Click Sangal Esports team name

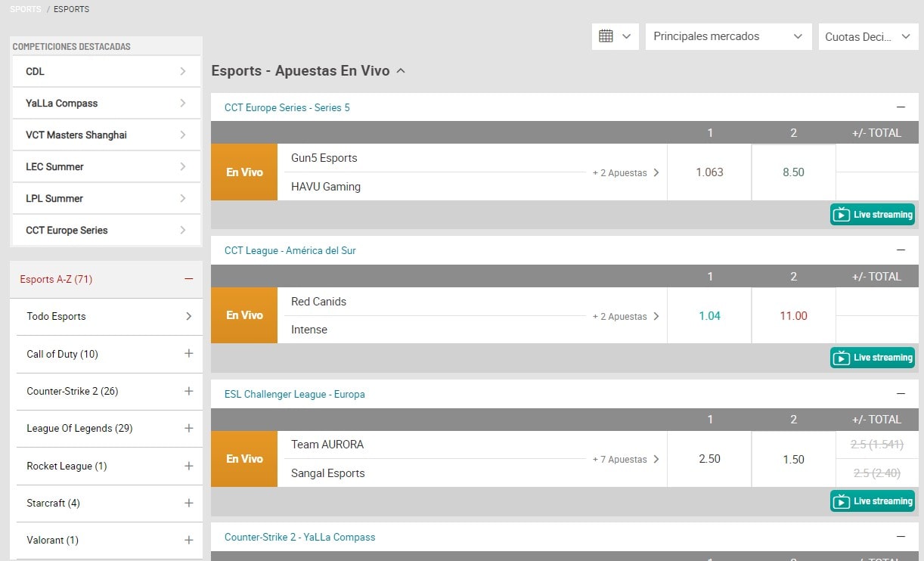pos(328,473)
